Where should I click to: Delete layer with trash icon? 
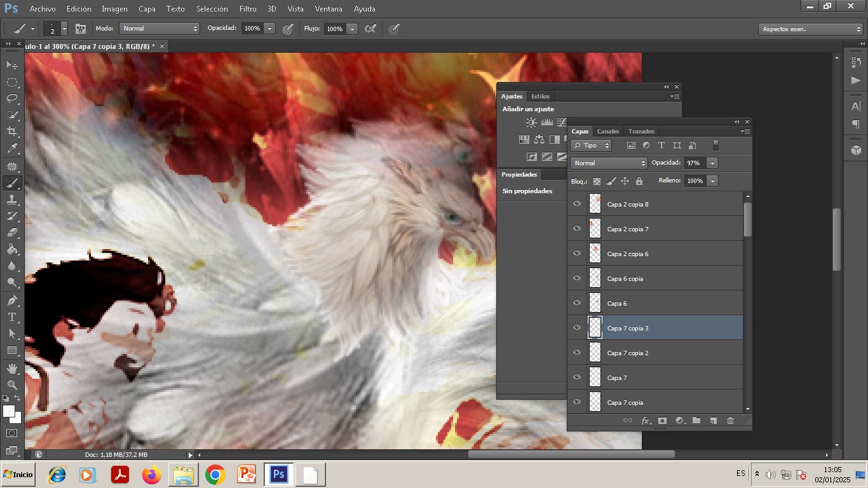[x=730, y=421]
